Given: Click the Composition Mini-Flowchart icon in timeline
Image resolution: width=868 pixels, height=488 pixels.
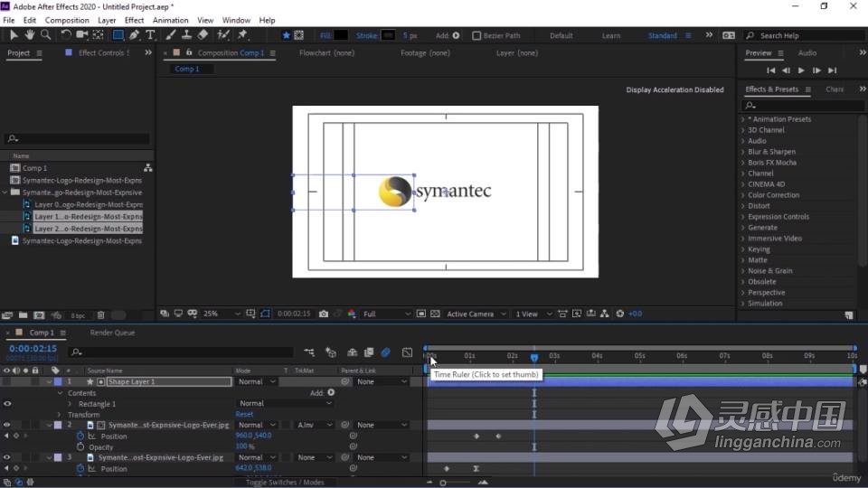Looking at the screenshot, I should (309, 352).
